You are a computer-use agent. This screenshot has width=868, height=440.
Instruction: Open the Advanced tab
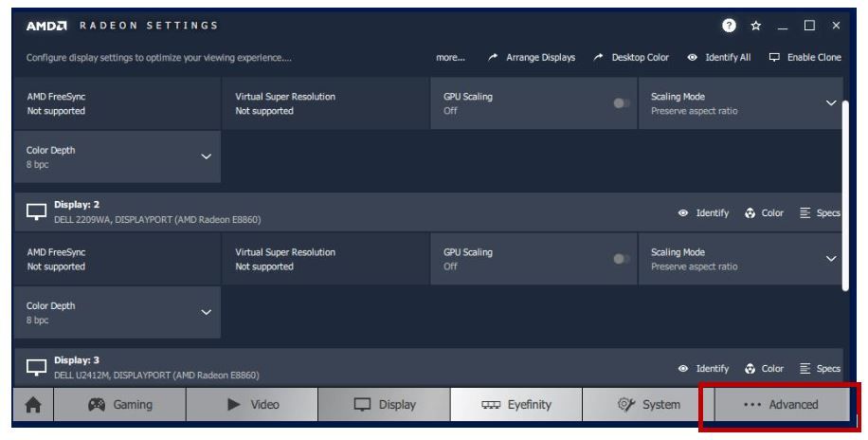782,405
